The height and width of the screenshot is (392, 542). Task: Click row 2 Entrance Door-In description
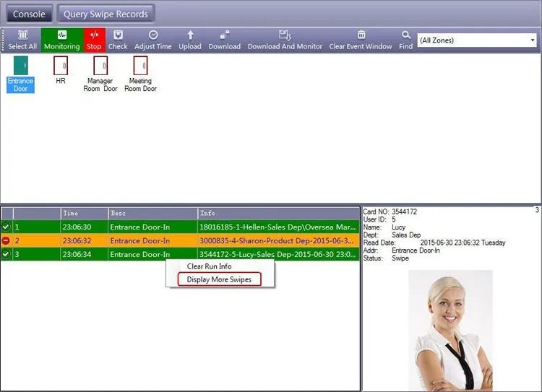152,240
